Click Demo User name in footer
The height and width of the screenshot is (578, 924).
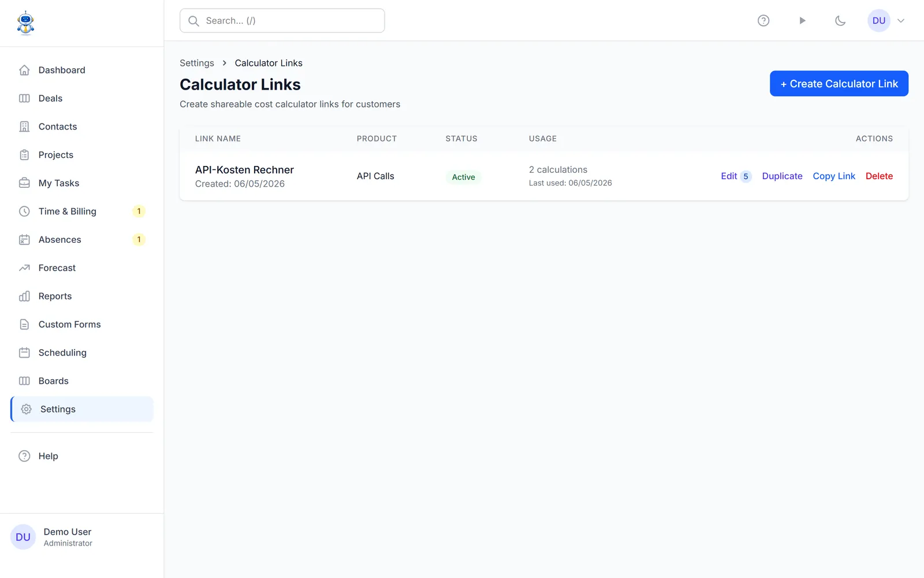68,532
